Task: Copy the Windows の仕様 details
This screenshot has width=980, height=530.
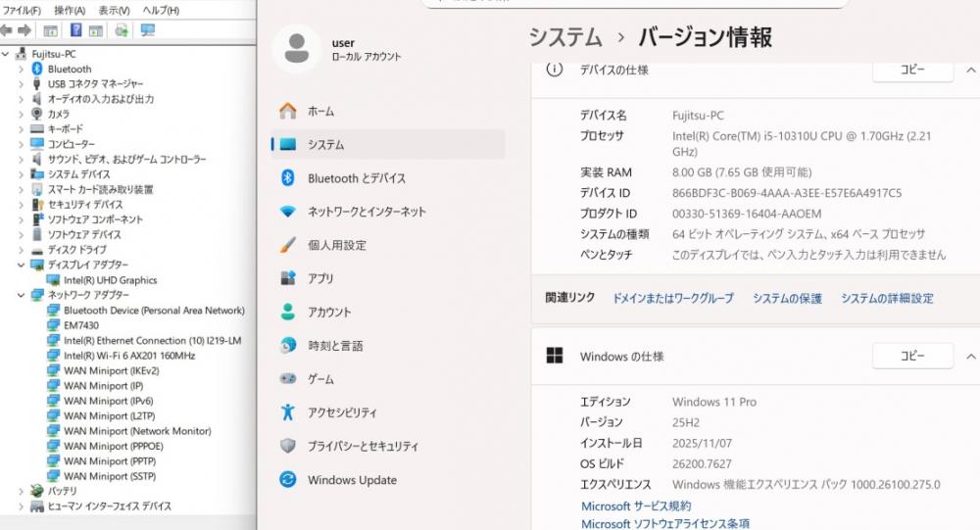Action: (912, 356)
